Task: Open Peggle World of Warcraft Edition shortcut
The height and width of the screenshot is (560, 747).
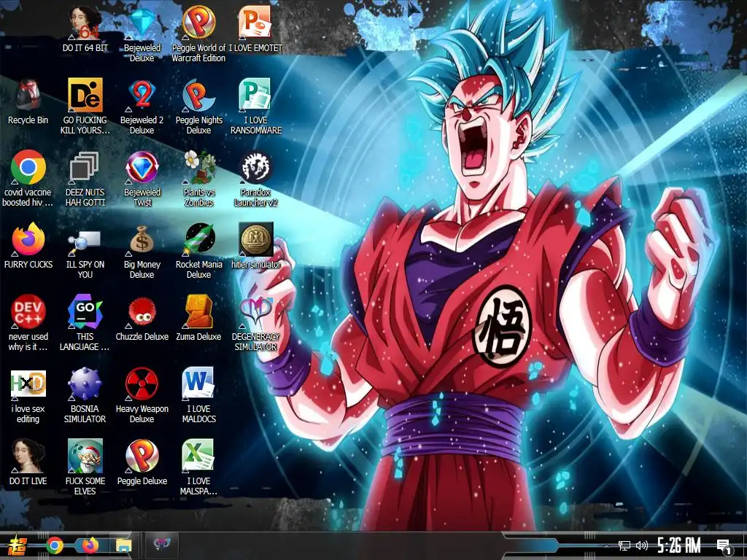Action: pos(198,34)
